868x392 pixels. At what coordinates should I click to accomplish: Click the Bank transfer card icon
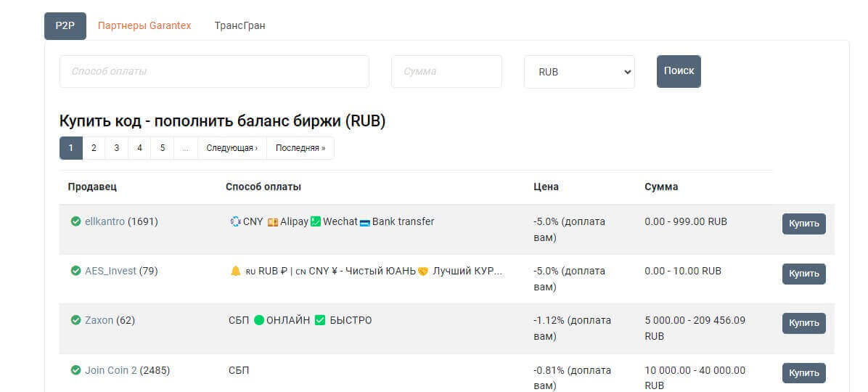coord(365,221)
